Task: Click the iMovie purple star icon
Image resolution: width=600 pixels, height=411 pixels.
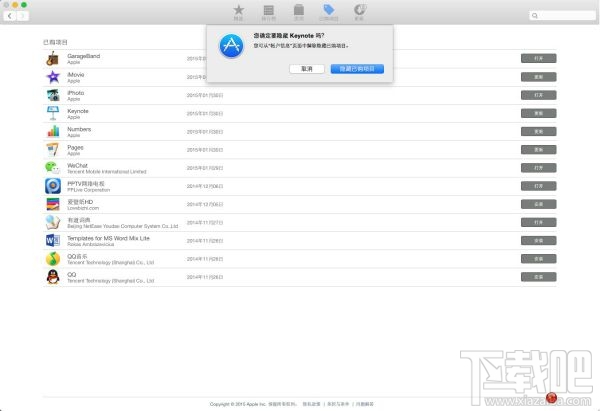Action: [x=53, y=77]
